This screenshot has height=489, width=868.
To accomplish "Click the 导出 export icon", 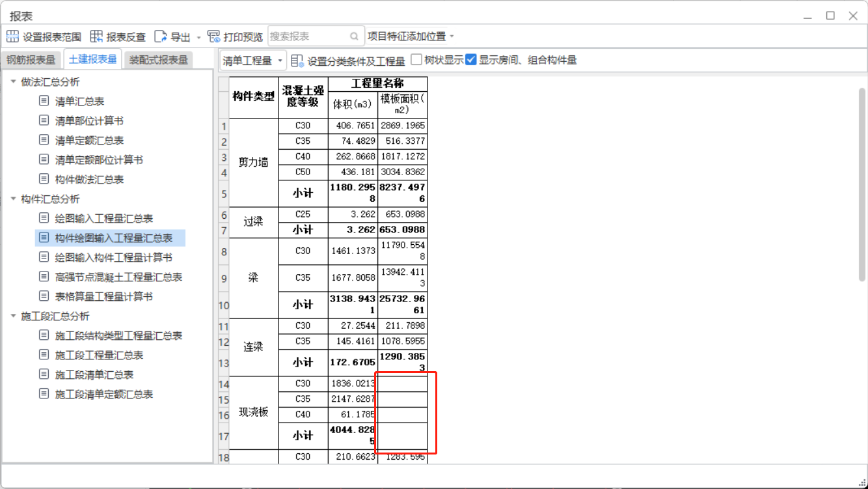I will tap(161, 36).
